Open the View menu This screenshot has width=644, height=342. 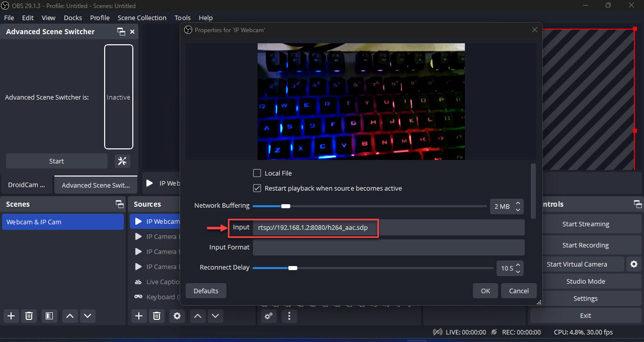coord(49,18)
